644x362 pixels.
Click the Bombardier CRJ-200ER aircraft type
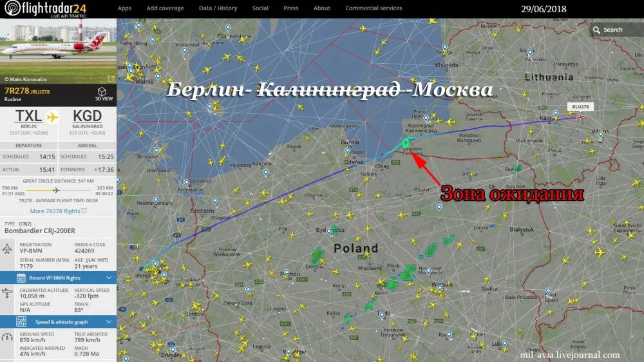pyautogui.click(x=40, y=231)
